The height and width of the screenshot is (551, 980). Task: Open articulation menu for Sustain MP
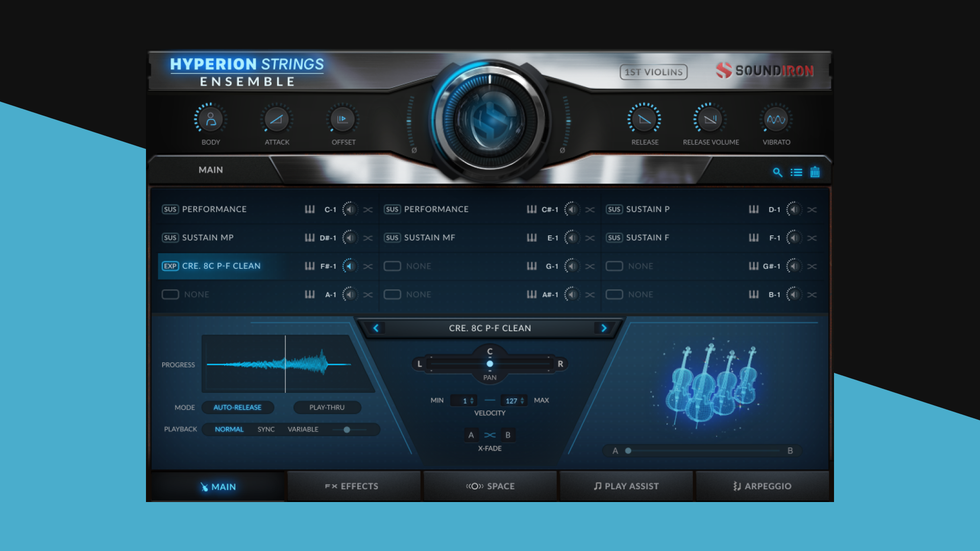208,238
